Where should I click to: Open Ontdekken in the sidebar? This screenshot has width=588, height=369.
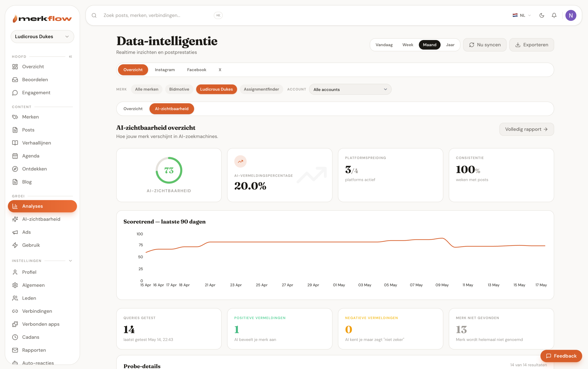[42, 169]
